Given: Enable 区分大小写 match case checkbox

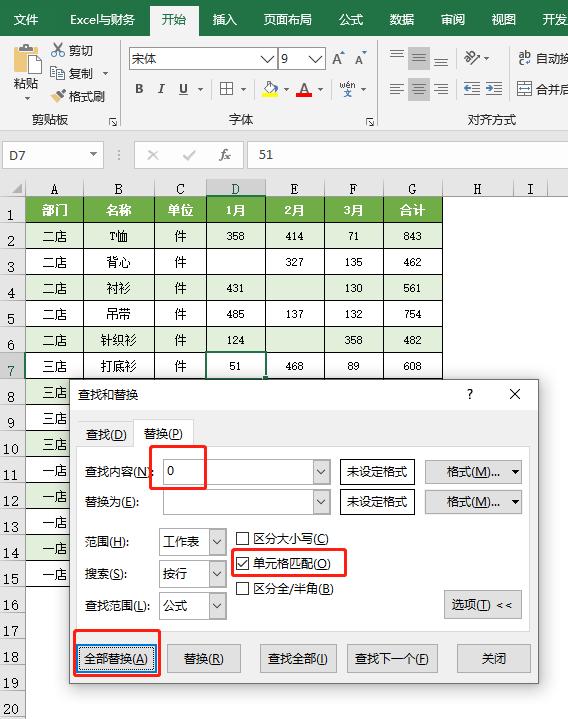Looking at the screenshot, I should click(243, 538).
